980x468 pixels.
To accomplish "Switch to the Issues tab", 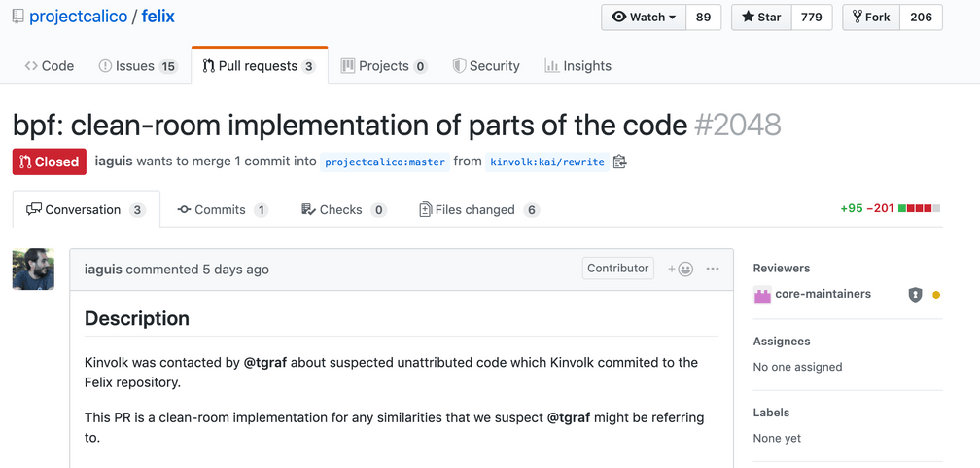I will 138,66.
